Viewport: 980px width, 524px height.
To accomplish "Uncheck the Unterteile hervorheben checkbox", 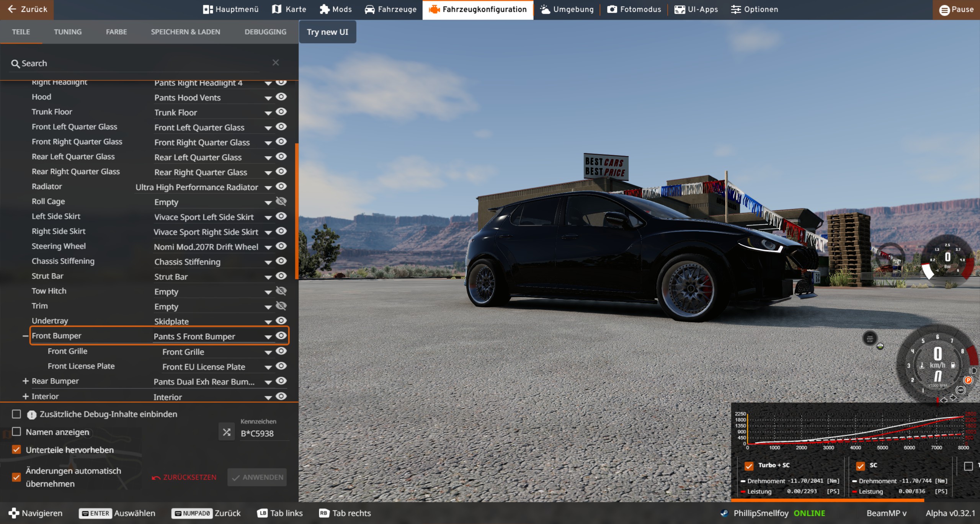I will click(16, 449).
